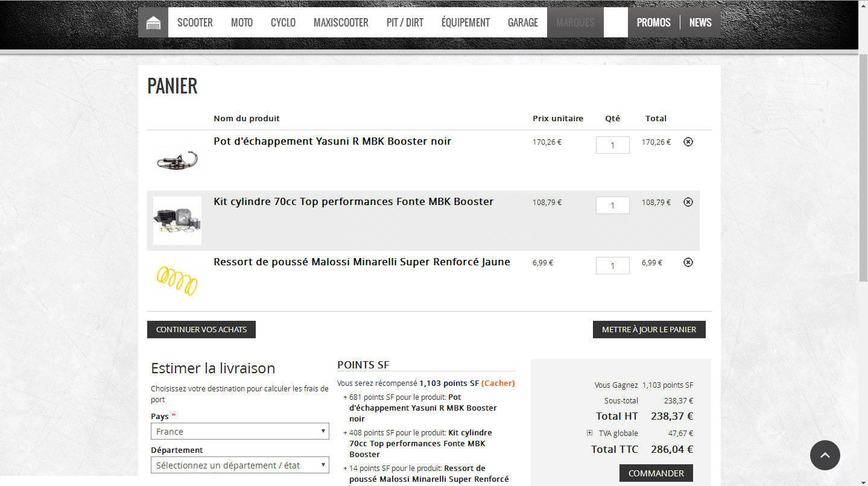Image resolution: width=868 pixels, height=486 pixels.
Task: Click the 108,79 € unit price
Action: [547, 203]
